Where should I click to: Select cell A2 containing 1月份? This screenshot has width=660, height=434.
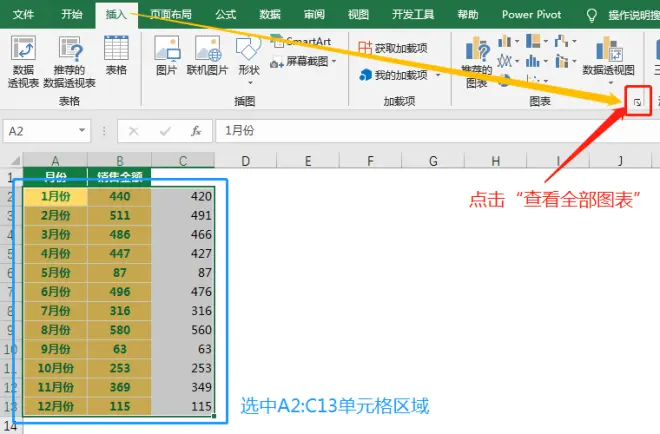coord(56,196)
